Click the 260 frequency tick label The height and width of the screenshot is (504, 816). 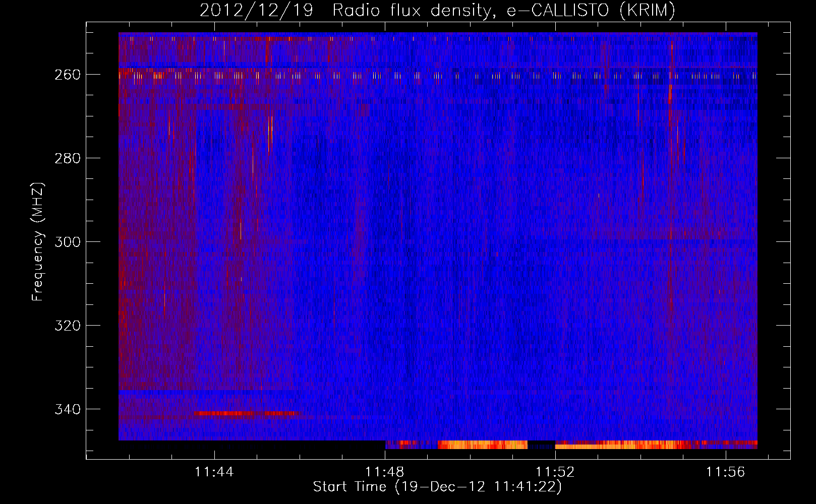pyautogui.click(x=67, y=75)
